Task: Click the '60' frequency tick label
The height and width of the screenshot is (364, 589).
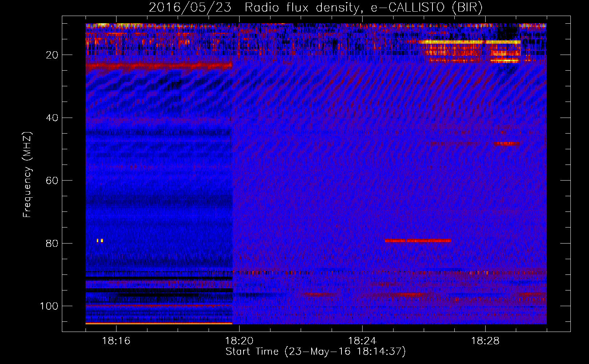Action: click(52, 181)
